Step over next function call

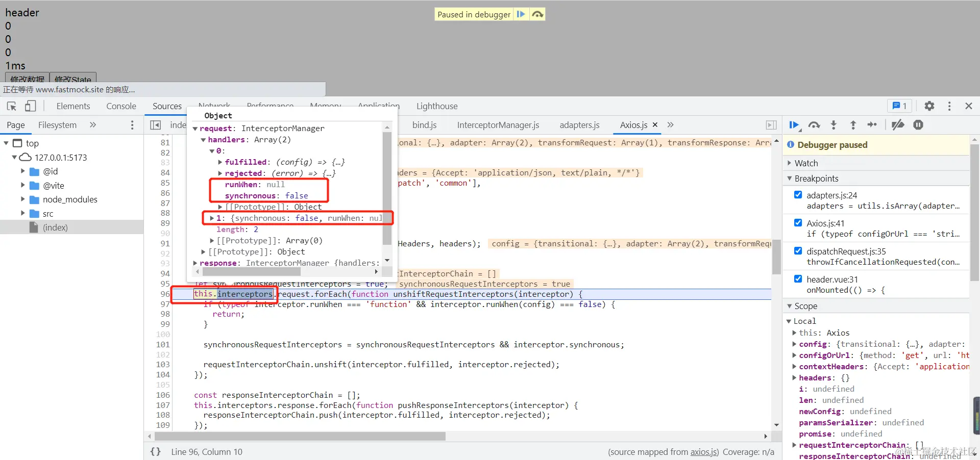coord(814,125)
